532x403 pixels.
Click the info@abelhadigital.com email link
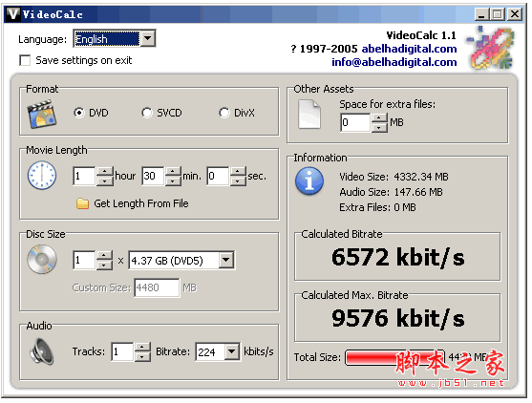pyautogui.click(x=394, y=62)
